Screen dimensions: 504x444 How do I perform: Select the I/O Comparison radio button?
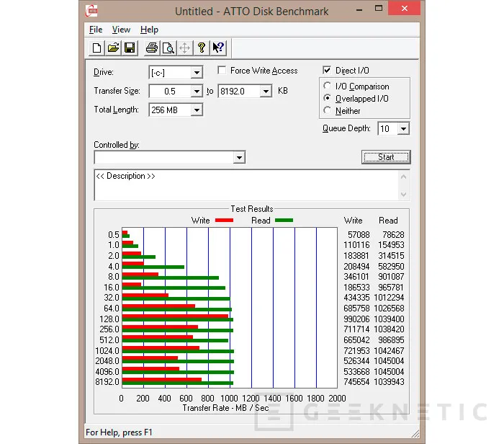click(x=327, y=86)
